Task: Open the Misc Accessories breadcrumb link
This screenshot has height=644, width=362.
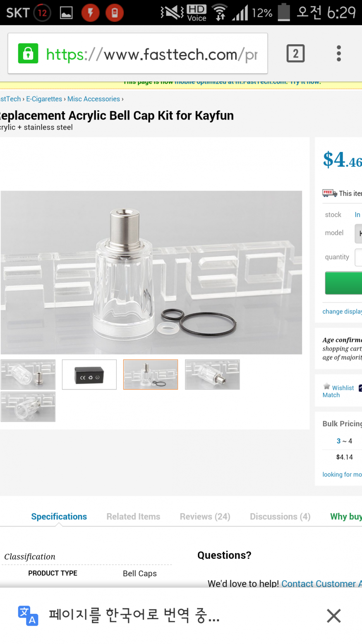Action: click(93, 99)
